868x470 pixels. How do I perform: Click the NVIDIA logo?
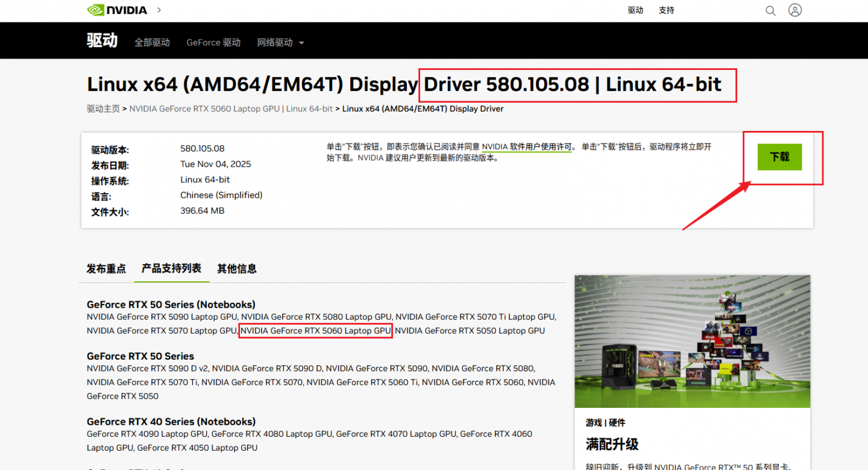point(118,10)
